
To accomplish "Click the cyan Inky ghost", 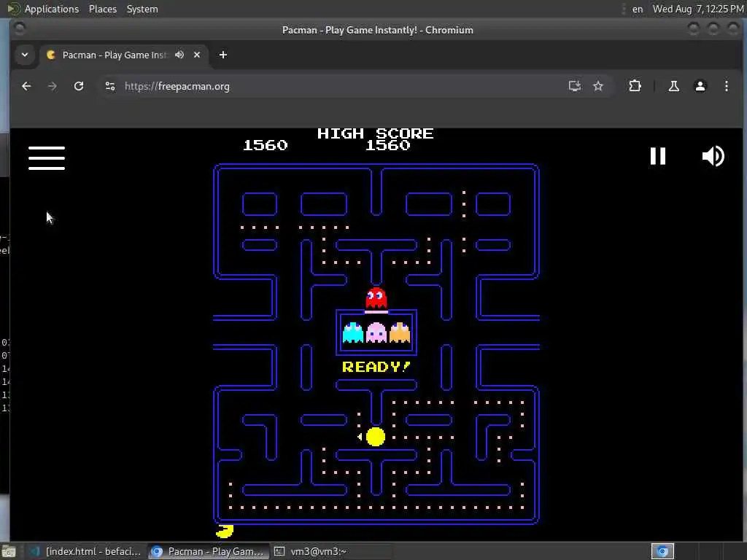I will (x=353, y=332).
